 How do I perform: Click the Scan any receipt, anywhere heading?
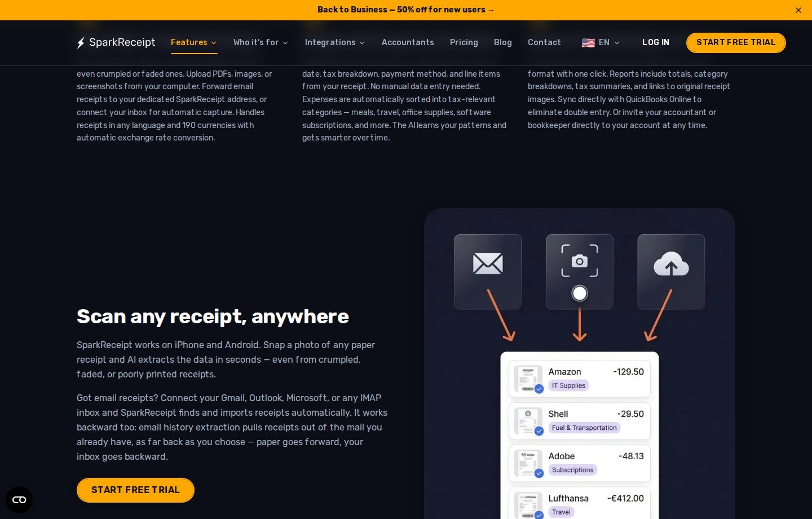click(213, 316)
